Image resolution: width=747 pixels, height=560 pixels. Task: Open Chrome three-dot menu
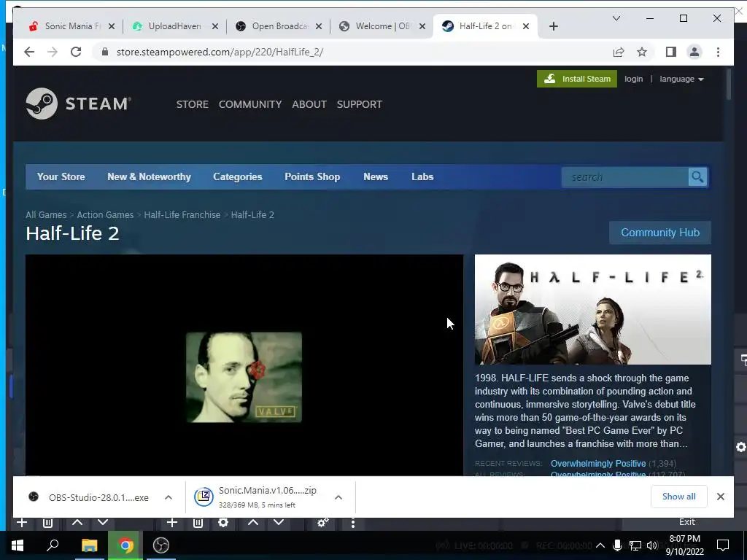pos(718,52)
